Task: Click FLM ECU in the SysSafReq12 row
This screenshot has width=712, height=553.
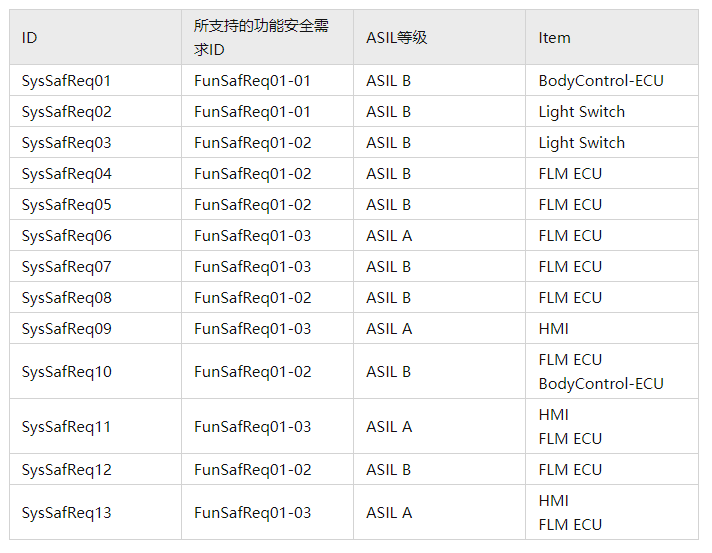Action: (x=570, y=470)
